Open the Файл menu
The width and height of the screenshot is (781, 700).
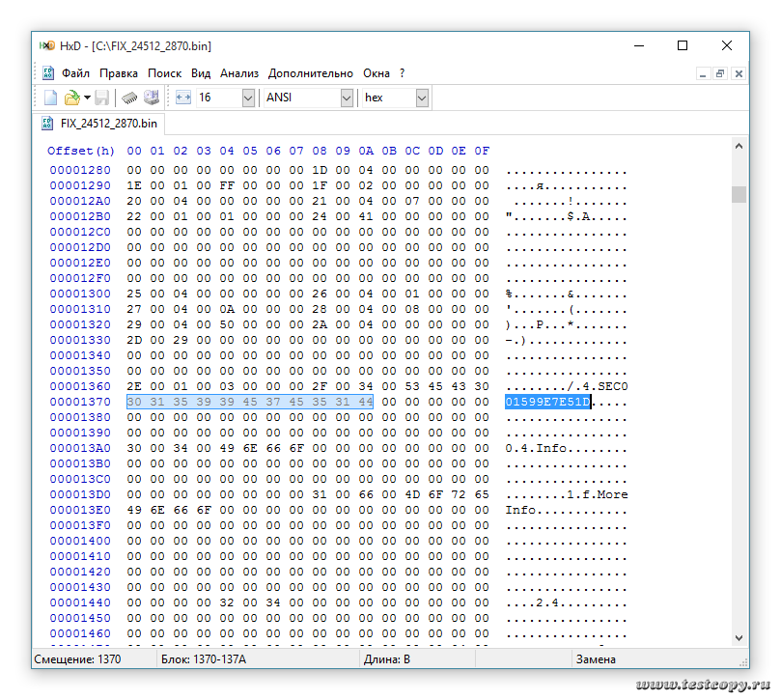coord(75,73)
